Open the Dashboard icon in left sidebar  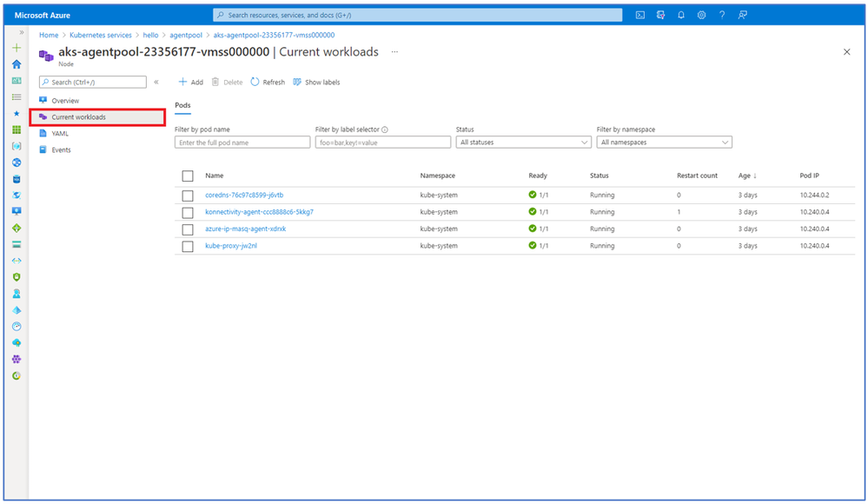[17, 81]
